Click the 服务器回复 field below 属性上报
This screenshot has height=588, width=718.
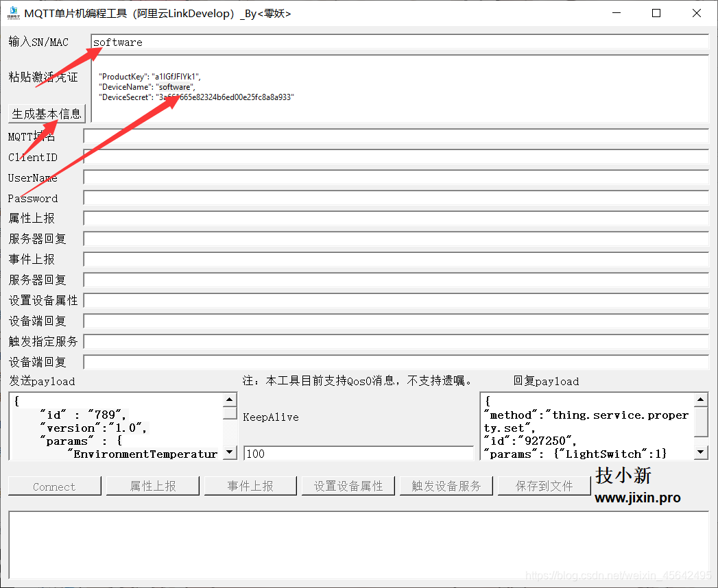click(396, 239)
